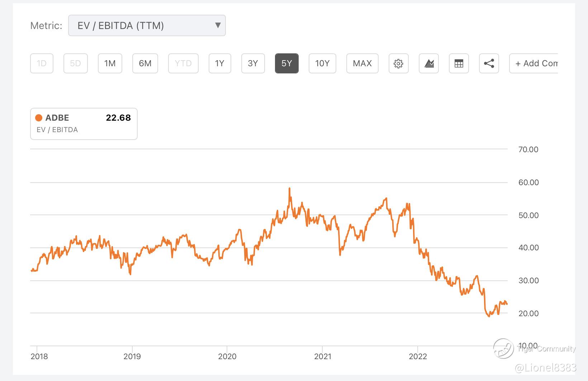Select the active 5Y range tab
588x381 pixels.
click(287, 63)
